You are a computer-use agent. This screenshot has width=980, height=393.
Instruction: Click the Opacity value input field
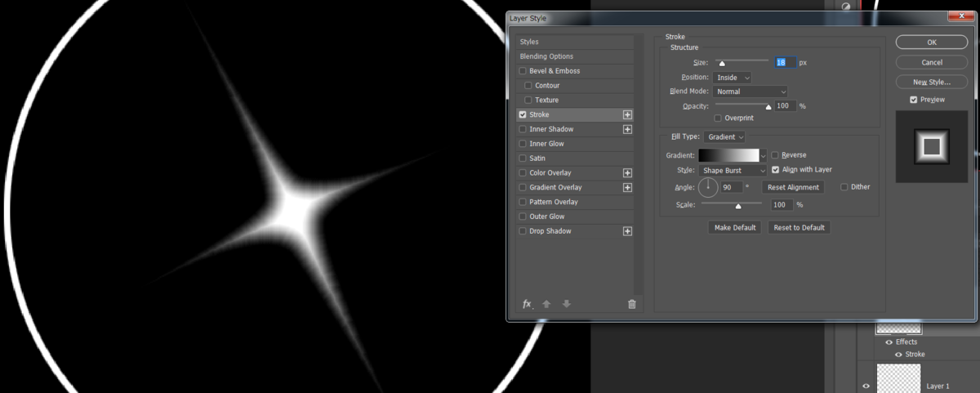click(x=785, y=106)
